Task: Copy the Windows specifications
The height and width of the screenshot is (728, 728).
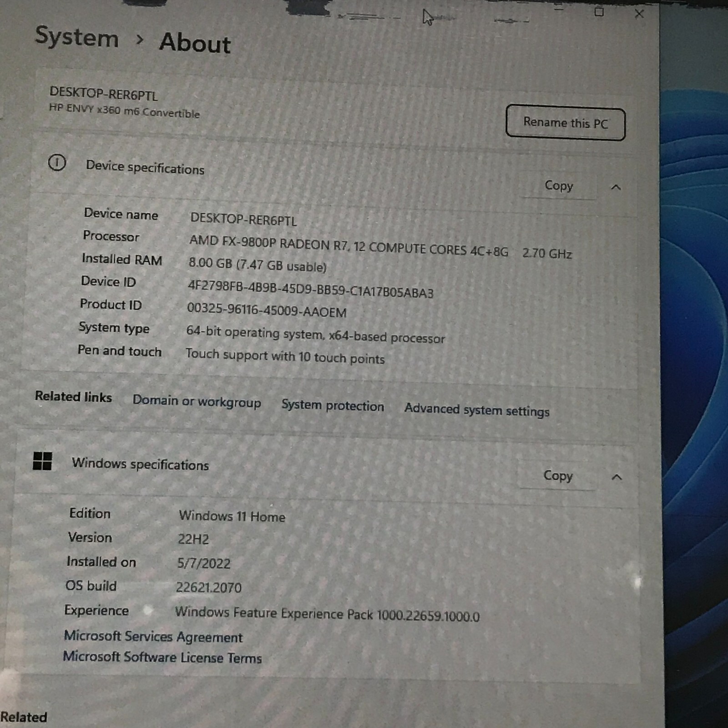Action: 557,475
